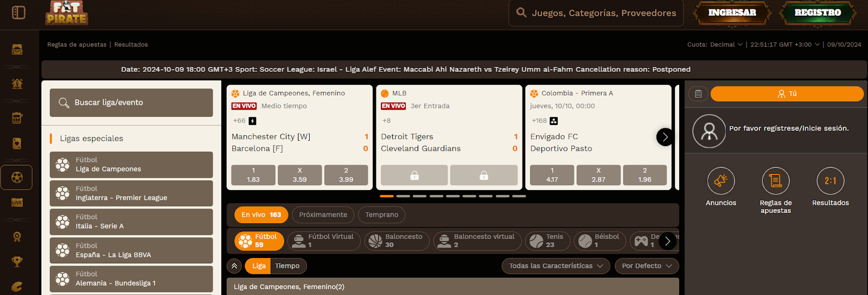
Task: Select the Temprano tab
Action: point(381,215)
